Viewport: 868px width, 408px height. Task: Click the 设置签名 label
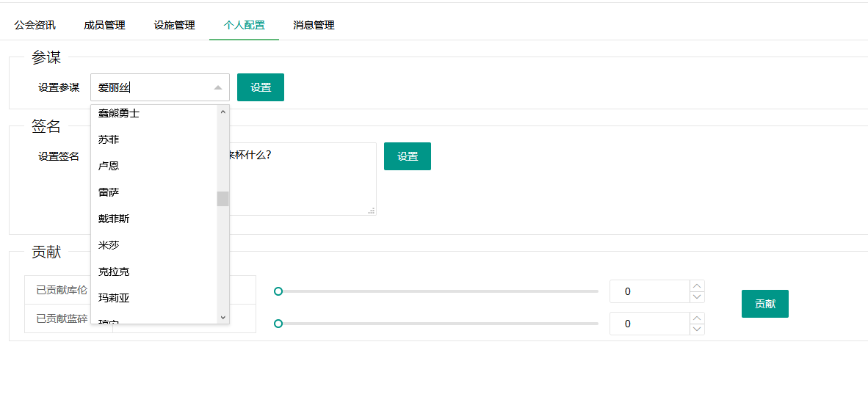pos(59,156)
